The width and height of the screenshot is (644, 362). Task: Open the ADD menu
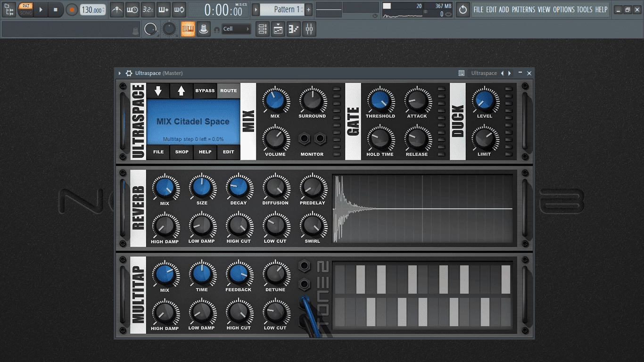tap(504, 9)
